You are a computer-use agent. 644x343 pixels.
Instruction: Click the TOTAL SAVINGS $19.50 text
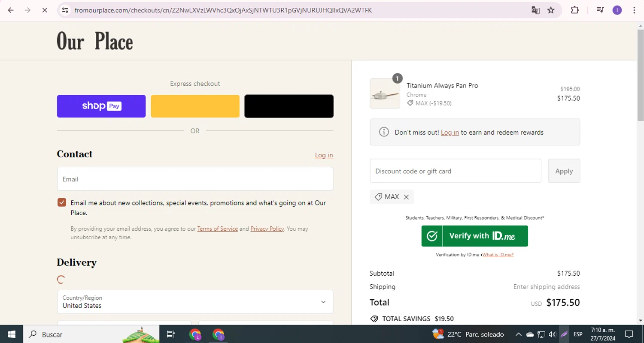pyautogui.click(x=418, y=319)
